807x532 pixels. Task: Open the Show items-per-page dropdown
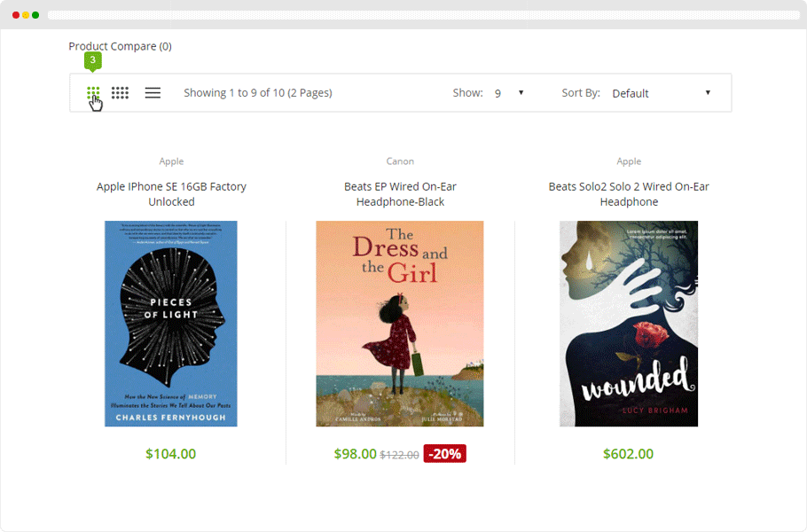click(x=509, y=93)
